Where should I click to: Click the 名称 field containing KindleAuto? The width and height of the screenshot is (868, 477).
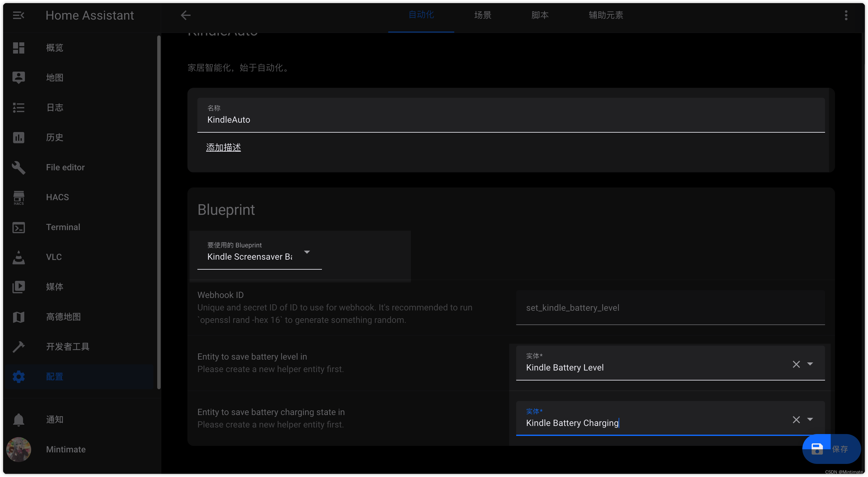tap(511, 115)
